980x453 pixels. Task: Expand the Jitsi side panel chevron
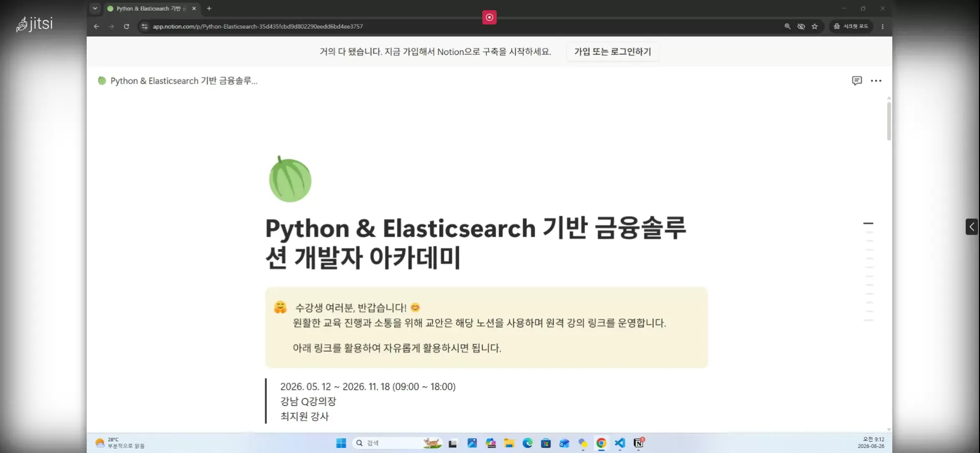(x=972, y=226)
